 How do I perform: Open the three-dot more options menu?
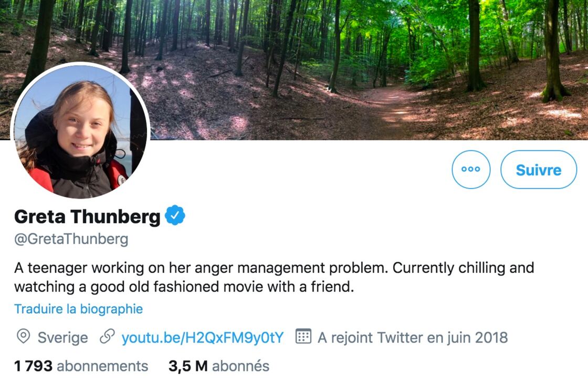pos(471,169)
